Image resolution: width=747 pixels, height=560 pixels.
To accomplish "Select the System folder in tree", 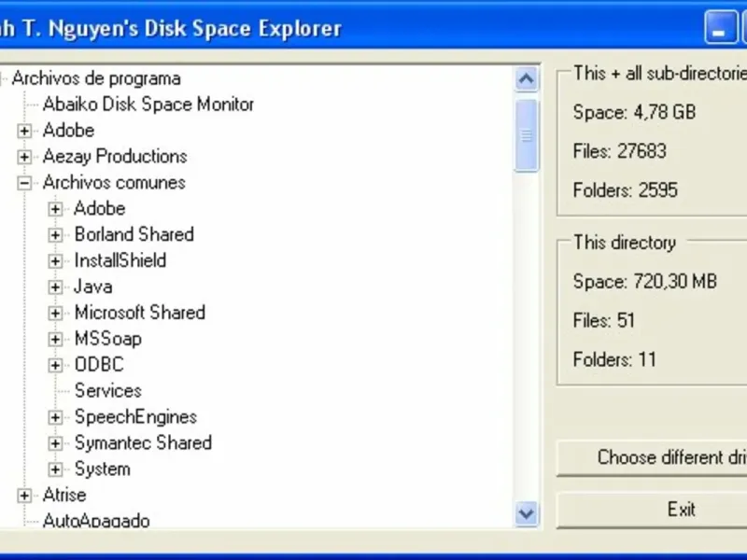I will (x=102, y=469).
